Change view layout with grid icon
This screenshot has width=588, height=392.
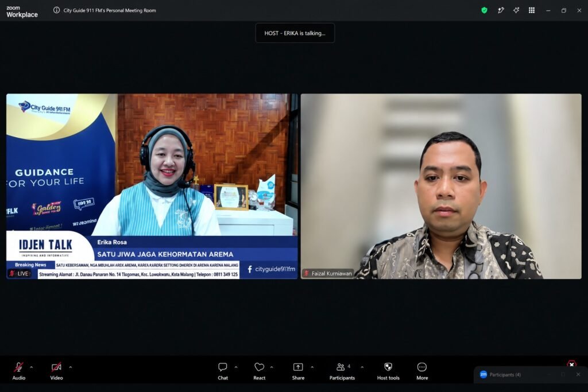pos(532,10)
